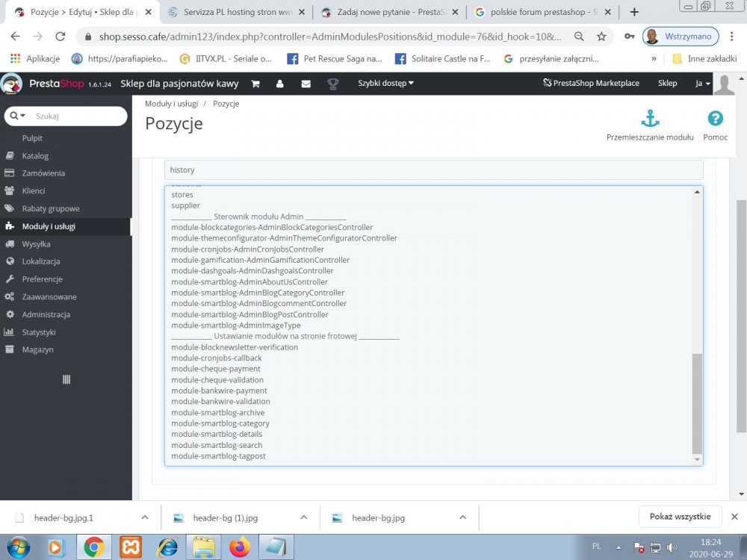Click the Moduły i usługi breadcrumb
This screenshot has width=747, height=560.
click(172, 104)
